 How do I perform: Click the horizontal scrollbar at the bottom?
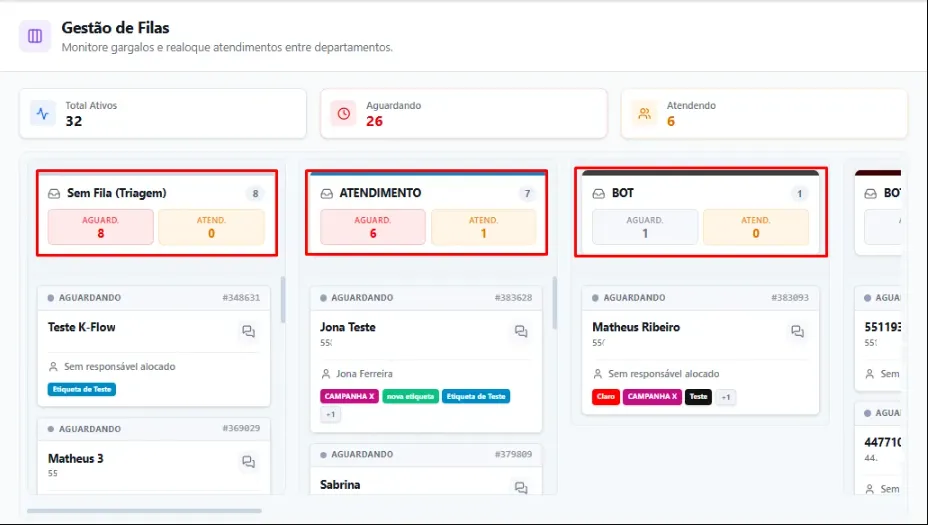[144, 511]
